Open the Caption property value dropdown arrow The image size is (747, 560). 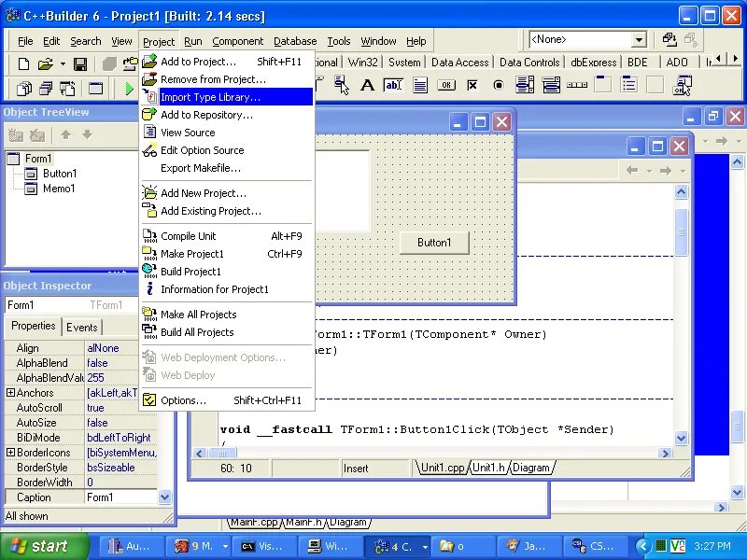165,497
